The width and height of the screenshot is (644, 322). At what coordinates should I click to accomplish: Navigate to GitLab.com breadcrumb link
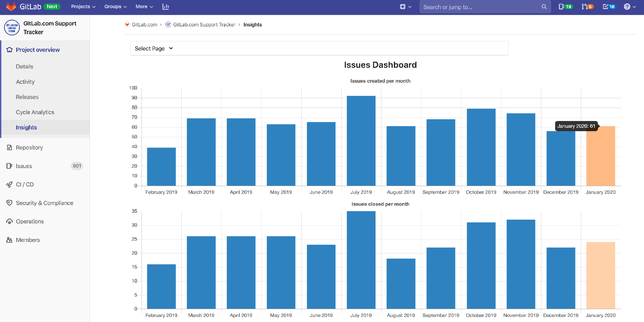[x=144, y=24]
